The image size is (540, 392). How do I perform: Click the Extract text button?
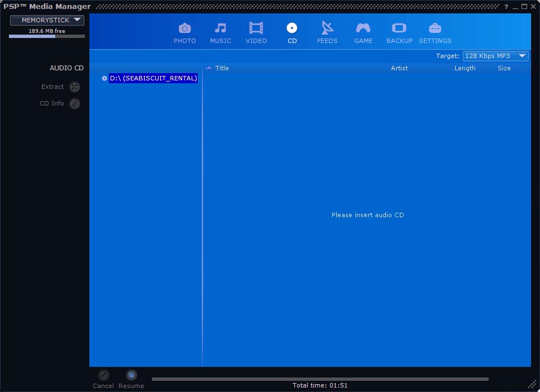pyautogui.click(x=52, y=87)
